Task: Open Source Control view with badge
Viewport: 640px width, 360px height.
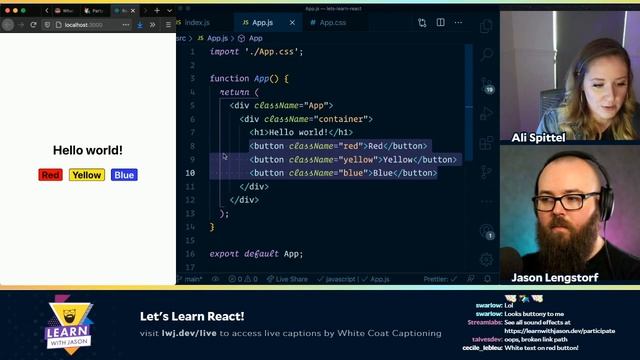Action: pos(487,85)
